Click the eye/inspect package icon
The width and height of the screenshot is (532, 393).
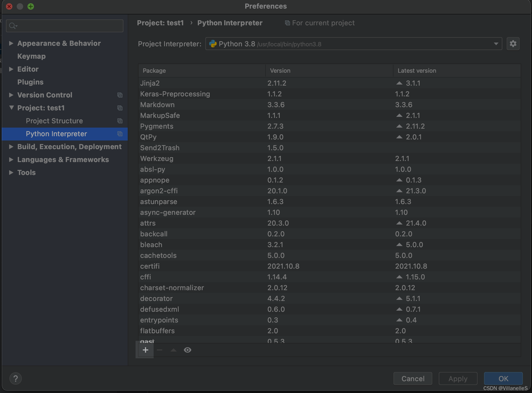[187, 350]
